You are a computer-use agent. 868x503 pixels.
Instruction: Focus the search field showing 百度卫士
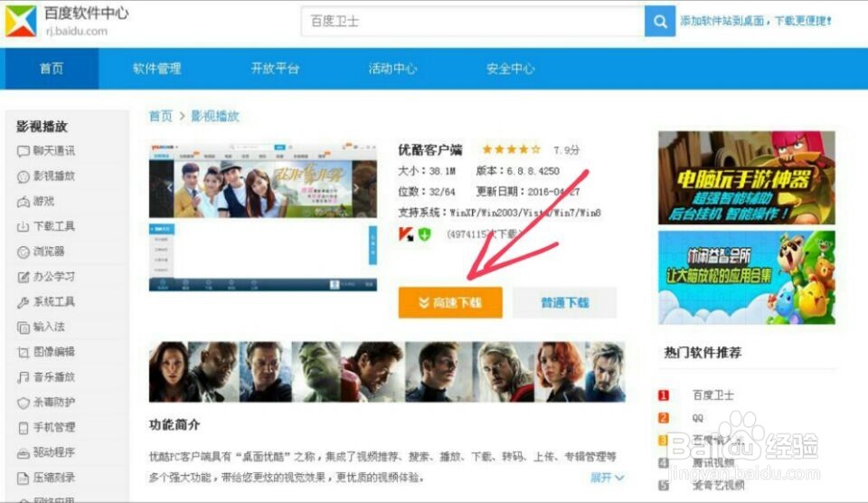click(473, 21)
